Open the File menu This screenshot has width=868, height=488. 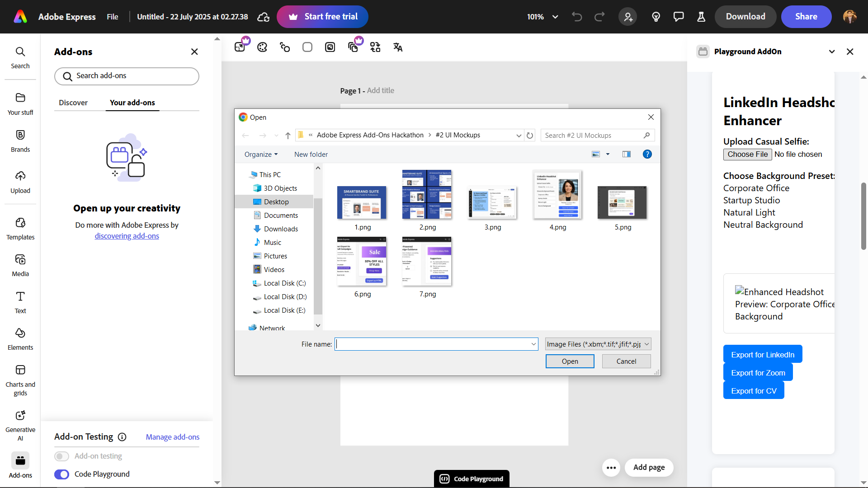pyautogui.click(x=113, y=17)
